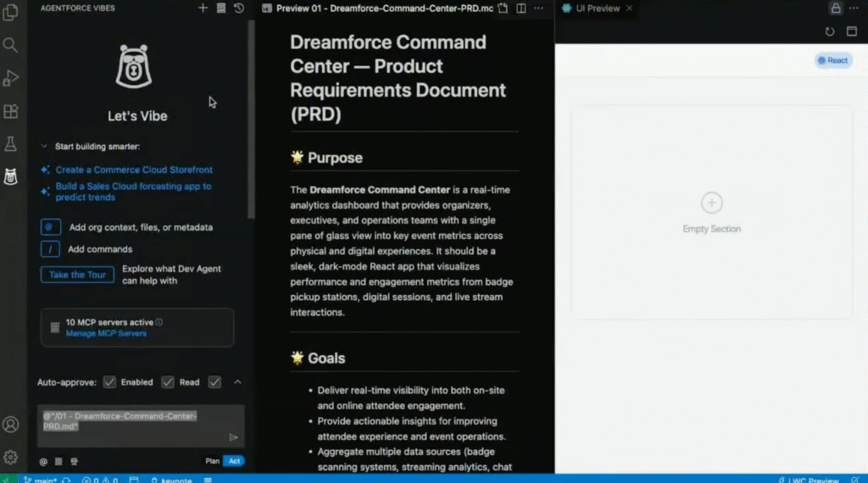The width and height of the screenshot is (868, 483).
Task: Split the PRD preview editor
Action: coord(520,8)
